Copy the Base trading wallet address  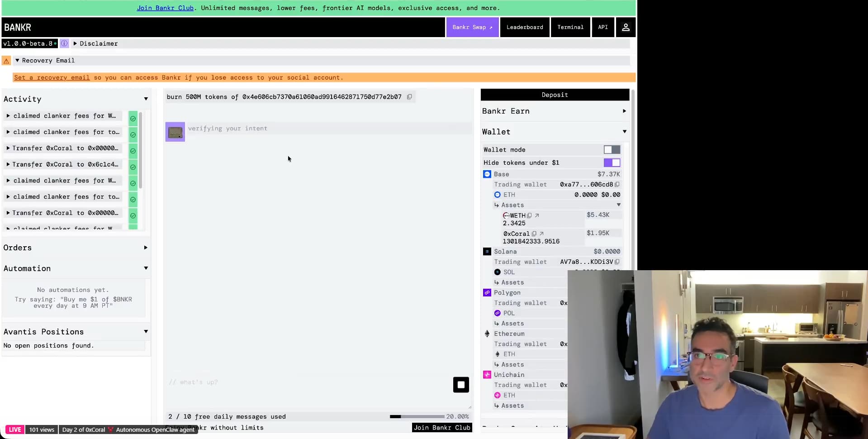[x=617, y=184]
